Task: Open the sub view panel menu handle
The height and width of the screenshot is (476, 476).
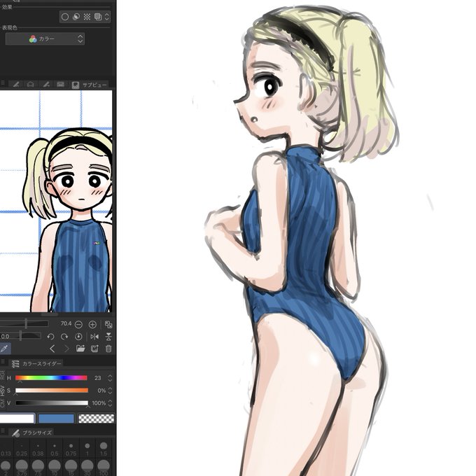Action: pos(2,84)
